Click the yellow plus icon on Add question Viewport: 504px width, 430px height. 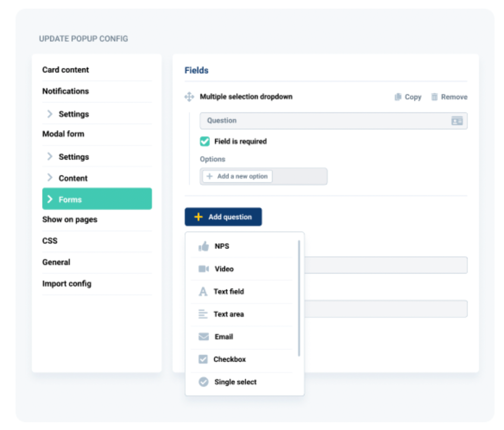[198, 217]
